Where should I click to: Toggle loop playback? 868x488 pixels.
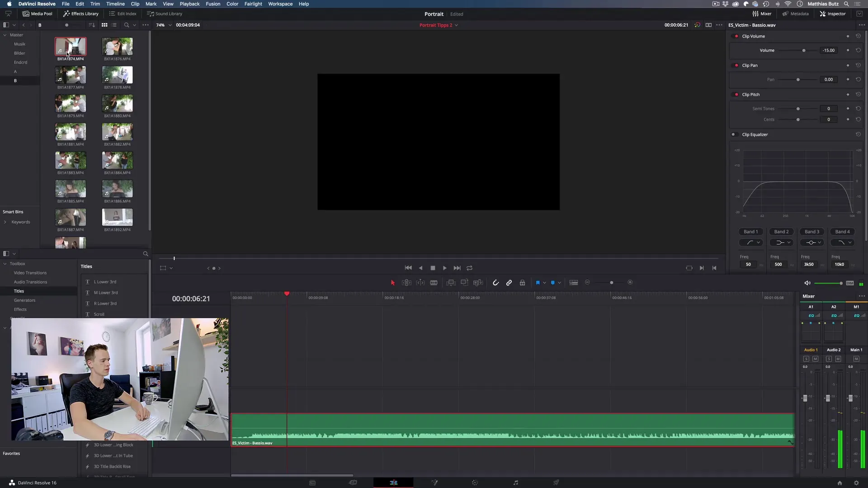470,268
